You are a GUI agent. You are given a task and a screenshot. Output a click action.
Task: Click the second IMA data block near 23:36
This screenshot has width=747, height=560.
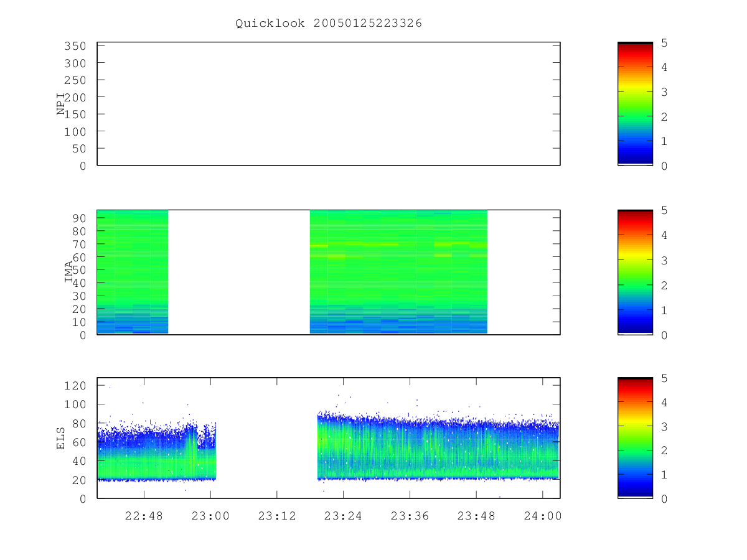coord(398,272)
